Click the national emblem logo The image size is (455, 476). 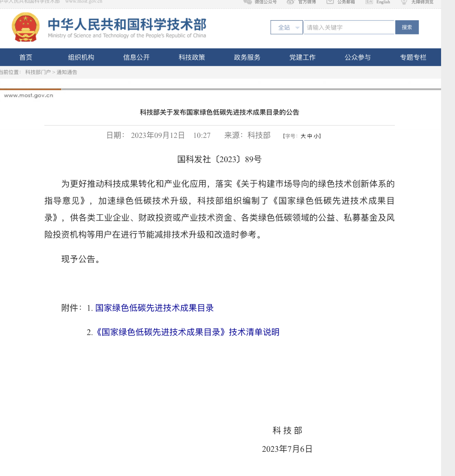26,27
